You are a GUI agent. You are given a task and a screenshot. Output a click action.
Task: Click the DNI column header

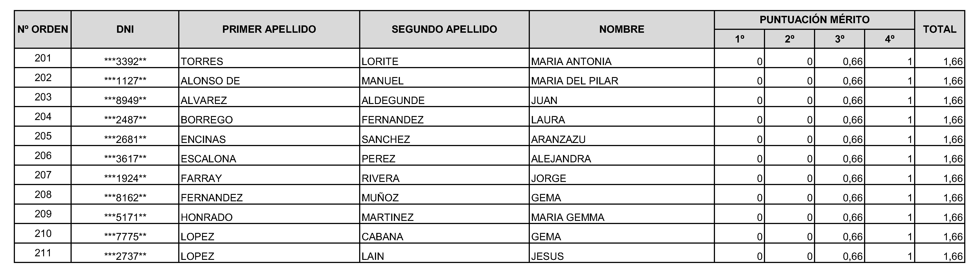125,29
